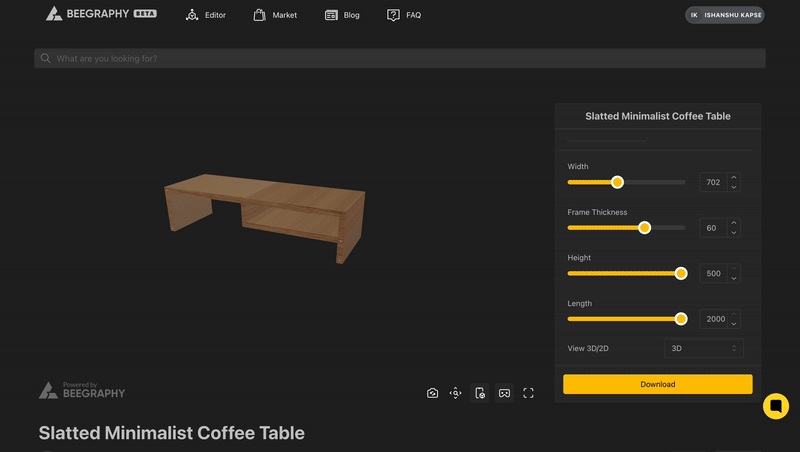Click the Slatted Minimalist Coffee Table panel title
The width and height of the screenshot is (800, 452).
[658, 116]
